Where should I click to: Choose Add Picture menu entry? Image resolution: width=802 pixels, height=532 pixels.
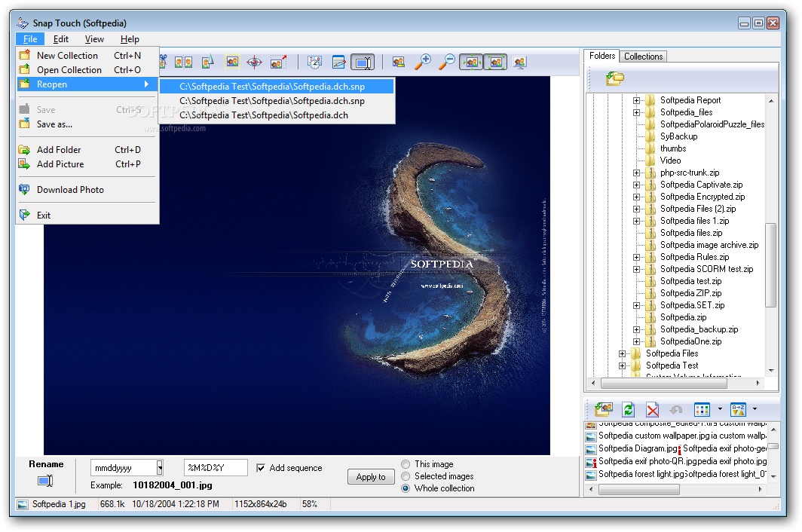87,164
